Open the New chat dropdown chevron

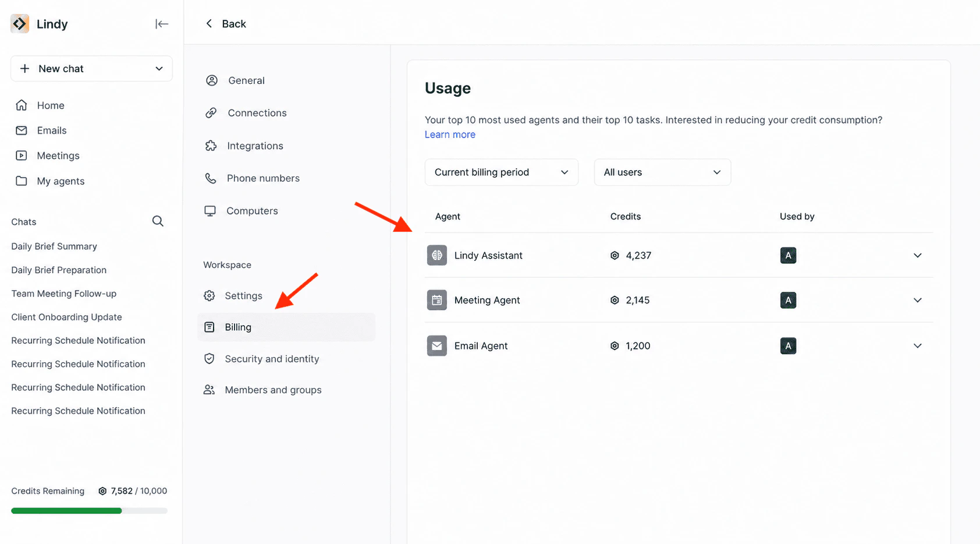tap(159, 69)
